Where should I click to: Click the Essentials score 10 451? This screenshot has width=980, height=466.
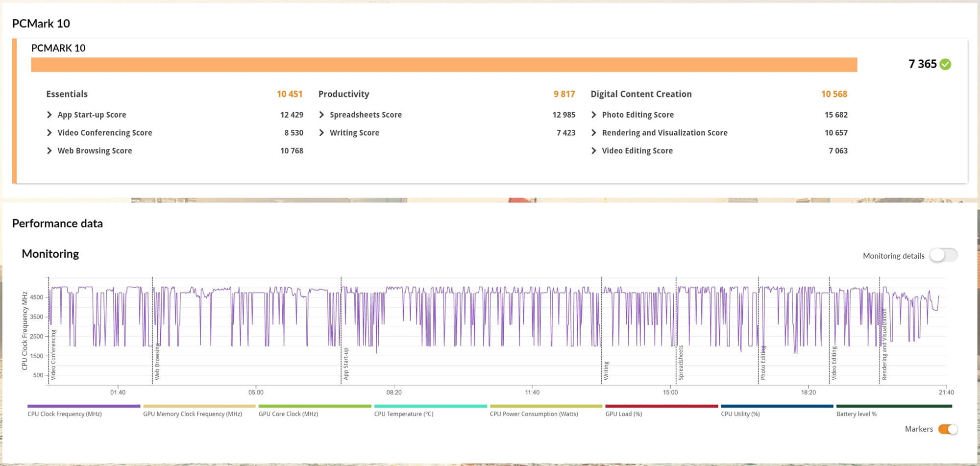pyautogui.click(x=290, y=94)
